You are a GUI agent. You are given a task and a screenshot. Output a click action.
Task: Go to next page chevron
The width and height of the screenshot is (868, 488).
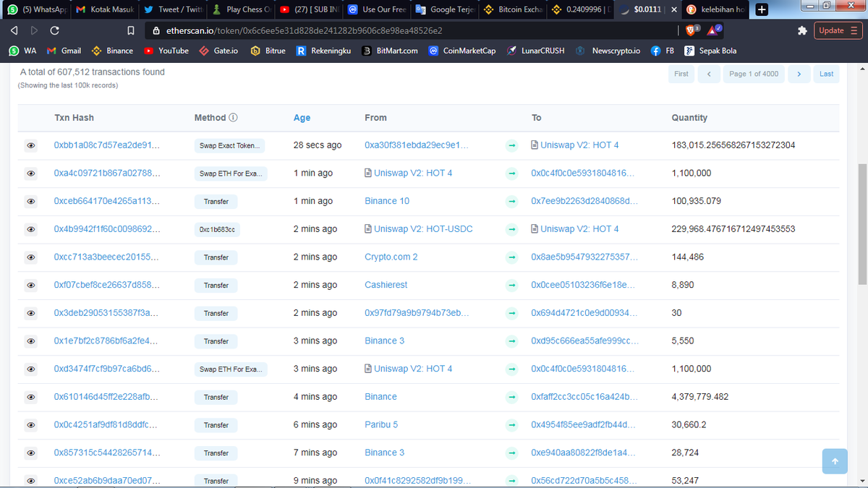click(x=799, y=74)
